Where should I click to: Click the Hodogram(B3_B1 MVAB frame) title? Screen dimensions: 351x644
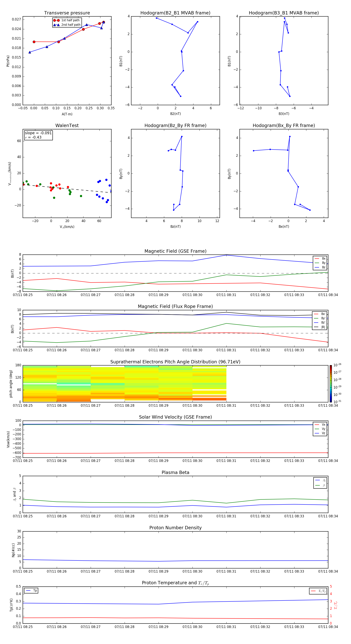pyautogui.click(x=284, y=13)
